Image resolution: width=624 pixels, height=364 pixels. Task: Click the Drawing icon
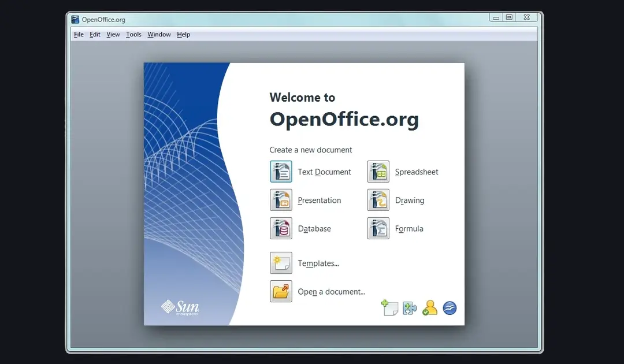tap(378, 200)
